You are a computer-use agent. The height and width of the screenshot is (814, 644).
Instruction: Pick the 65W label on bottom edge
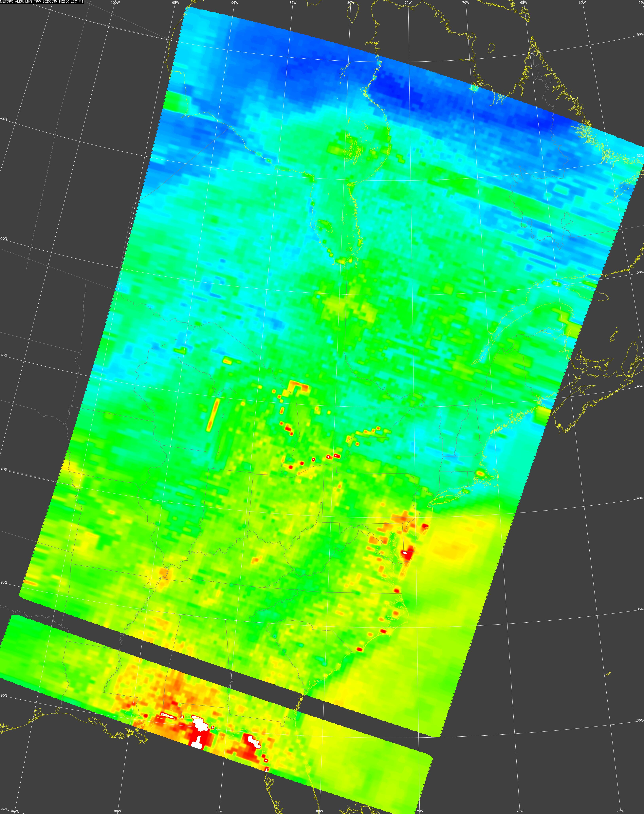(621, 811)
